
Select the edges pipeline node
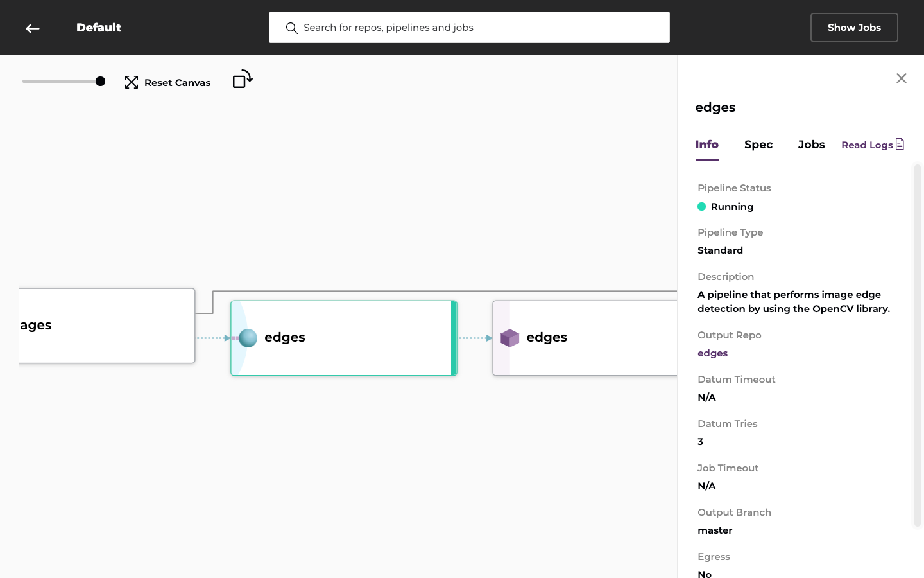point(346,338)
